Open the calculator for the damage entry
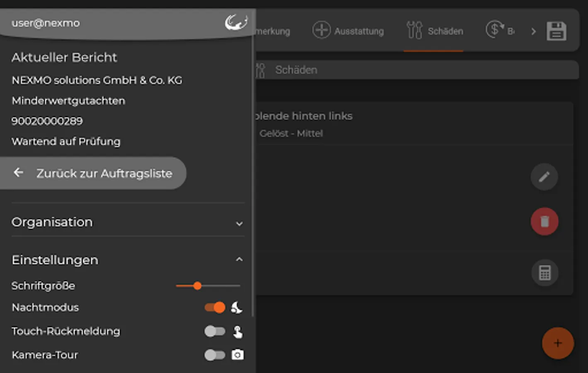 544,273
